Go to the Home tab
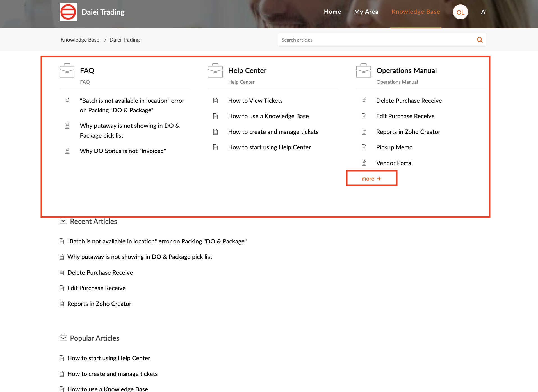 pos(332,12)
